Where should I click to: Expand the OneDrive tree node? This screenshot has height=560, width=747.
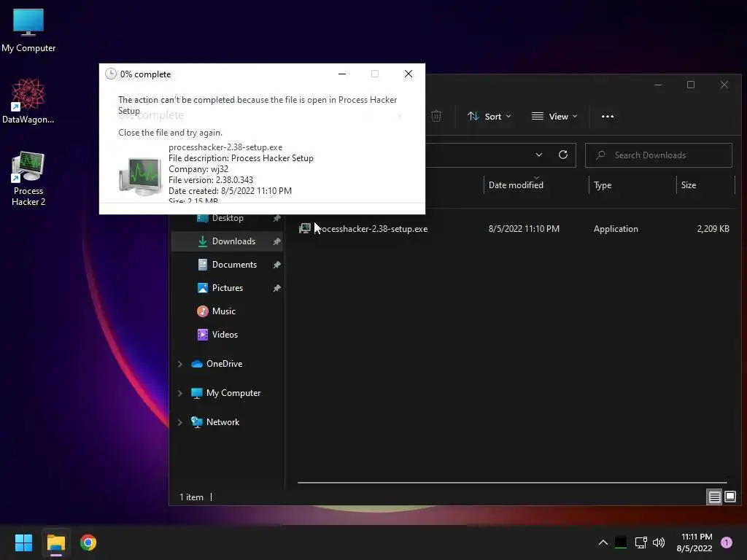[x=179, y=364]
